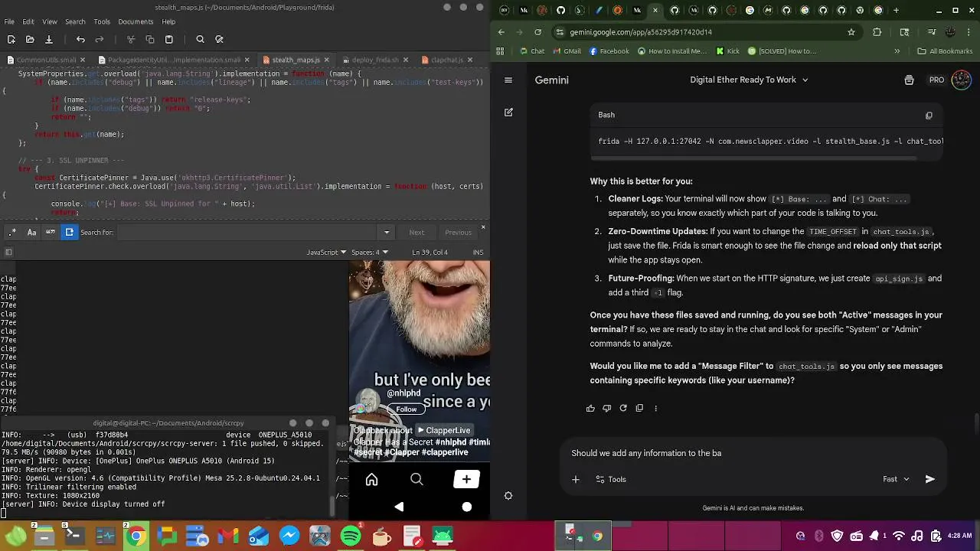Like the Gemini response with thumbs up
This screenshot has width=980, height=551.
pyautogui.click(x=590, y=408)
